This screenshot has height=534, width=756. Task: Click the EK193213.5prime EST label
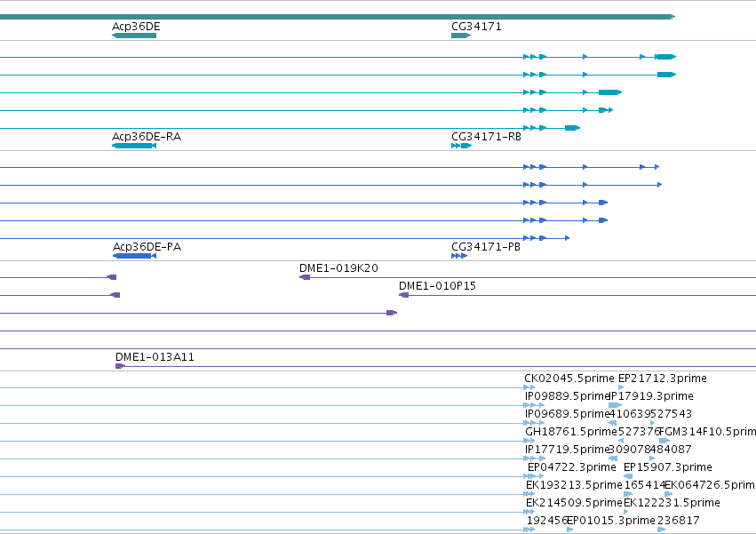574,485
